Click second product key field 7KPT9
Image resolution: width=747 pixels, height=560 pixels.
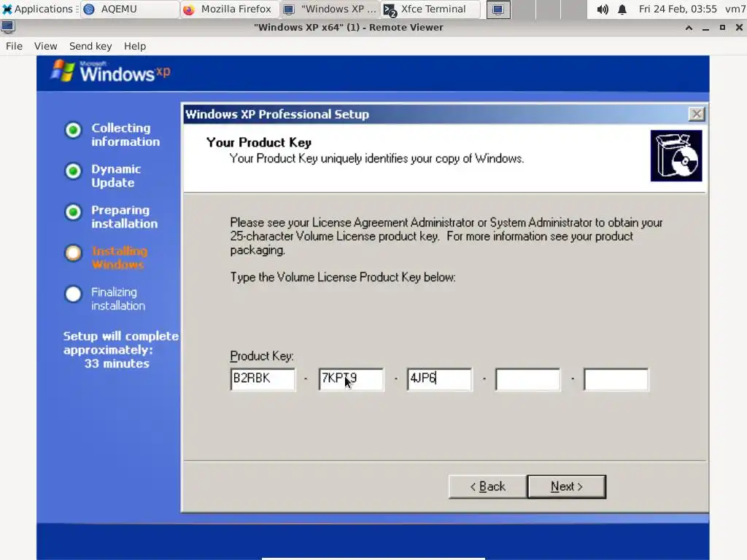351,379
